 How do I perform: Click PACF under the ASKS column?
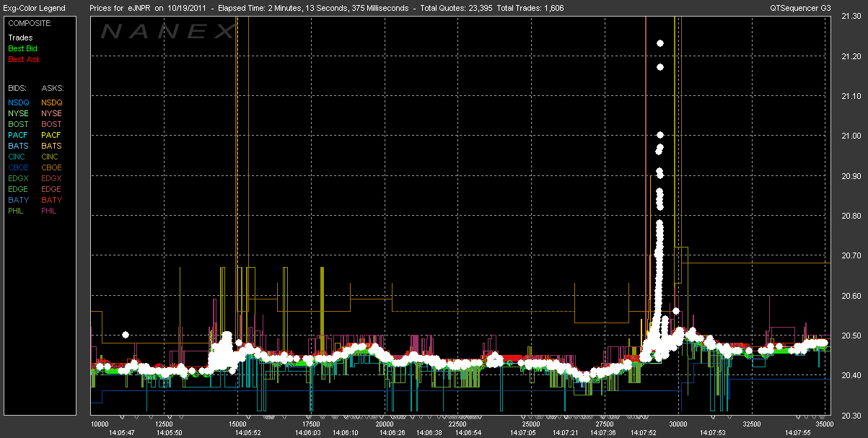(x=52, y=135)
